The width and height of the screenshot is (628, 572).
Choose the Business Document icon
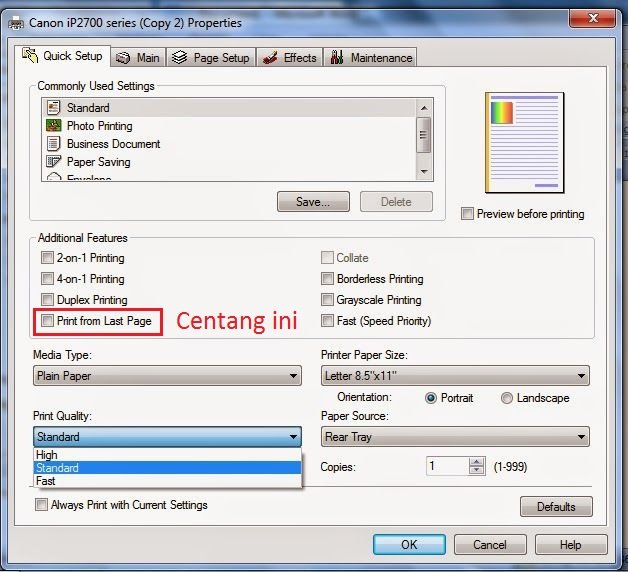tap(54, 144)
